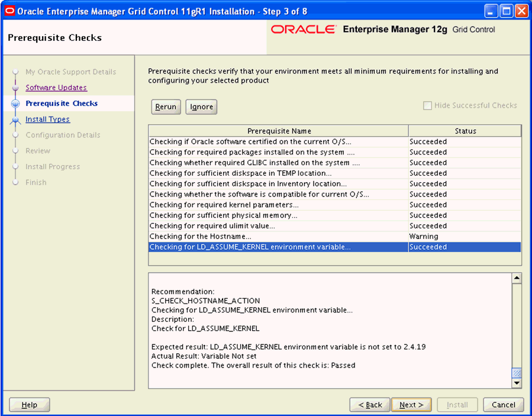Click the Install Types step bullet icon
Image resolution: width=532 pixels, height=416 pixels.
[x=15, y=120]
